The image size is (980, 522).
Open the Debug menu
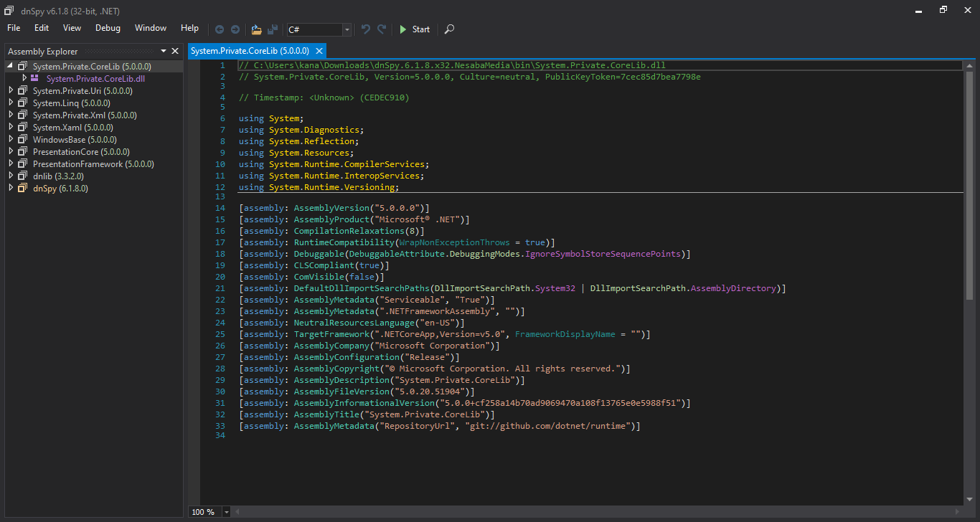tap(108, 28)
